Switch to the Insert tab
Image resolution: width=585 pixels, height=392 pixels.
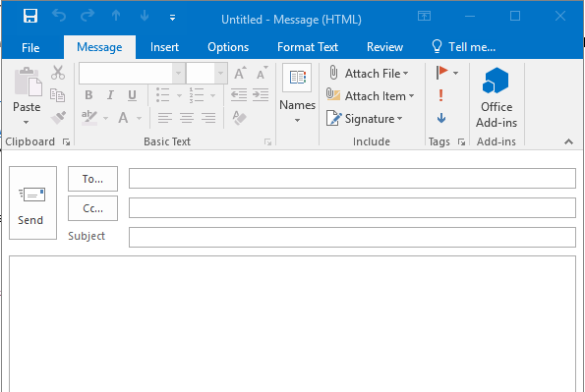pos(164,47)
